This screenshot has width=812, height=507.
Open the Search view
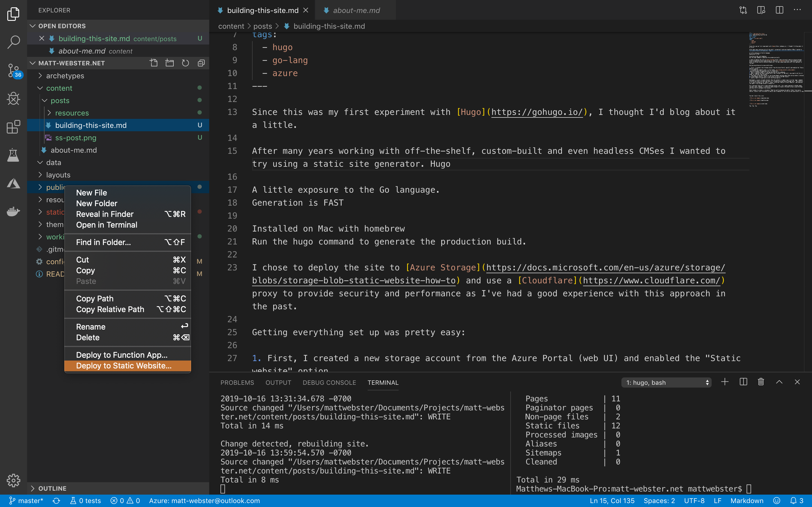pyautogui.click(x=14, y=42)
